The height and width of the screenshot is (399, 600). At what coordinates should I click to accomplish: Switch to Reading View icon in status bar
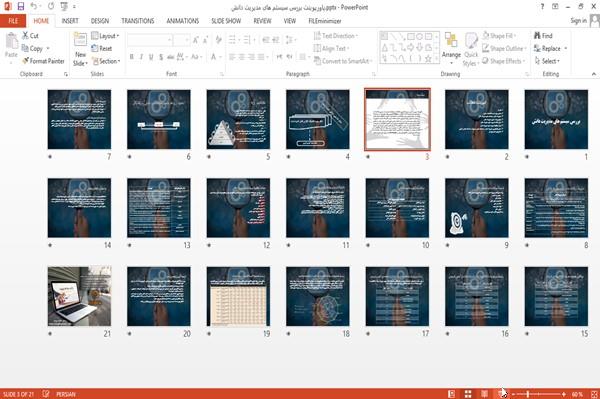tap(484, 394)
